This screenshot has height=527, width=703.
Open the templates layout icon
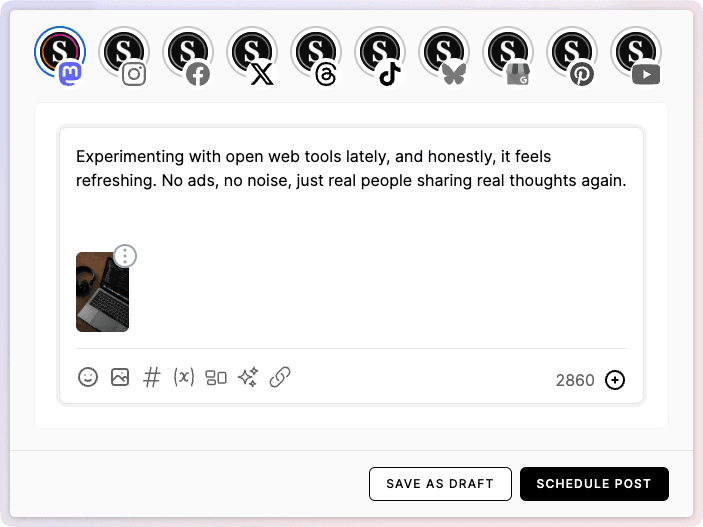pyautogui.click(x=216, y=378)
